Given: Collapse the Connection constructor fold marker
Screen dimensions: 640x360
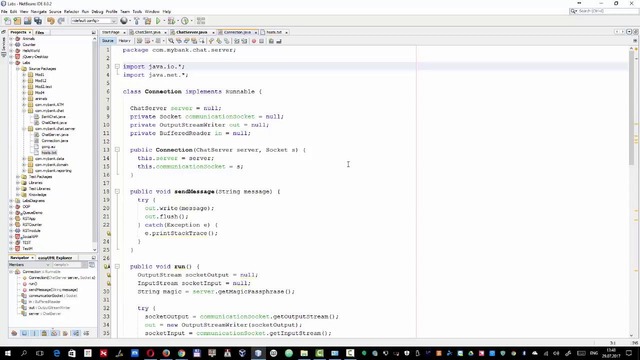Looking at the screenshot, I should click(x=117, y=150).
